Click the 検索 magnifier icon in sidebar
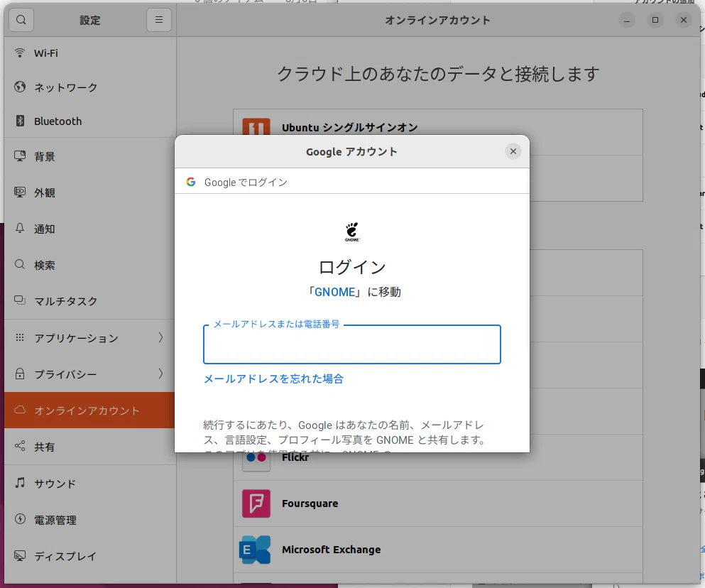The width and height of the screenshot is (705, 588). (20, 265)
